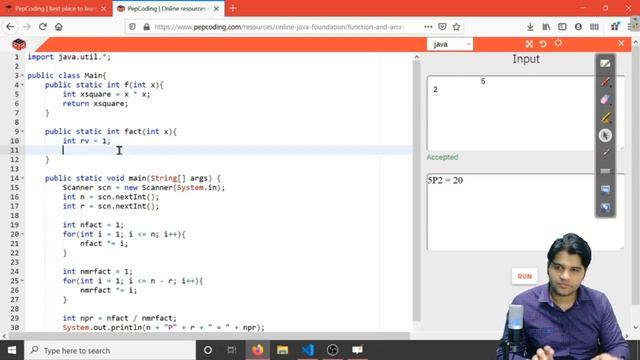640x360 pixels.
Task: Open page actions three-dot menu in address bar
Action: tap(428, 27)
